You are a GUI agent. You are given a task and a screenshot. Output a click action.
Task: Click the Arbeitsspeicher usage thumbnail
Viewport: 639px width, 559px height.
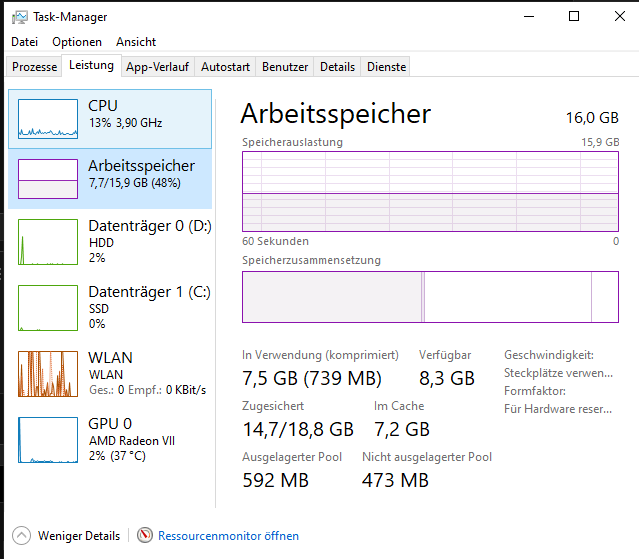(x=48, y=178)
